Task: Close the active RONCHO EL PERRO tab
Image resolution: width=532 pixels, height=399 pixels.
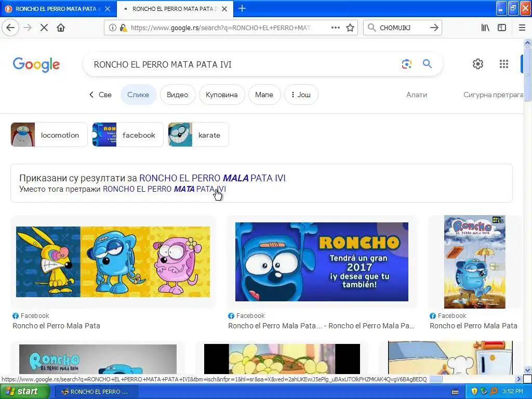Action: pyautogui.click(x=224, y=9)
